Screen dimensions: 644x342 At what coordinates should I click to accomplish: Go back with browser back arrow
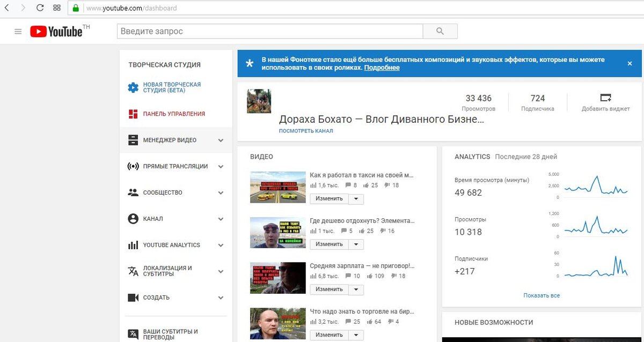(x=7, y=8)
